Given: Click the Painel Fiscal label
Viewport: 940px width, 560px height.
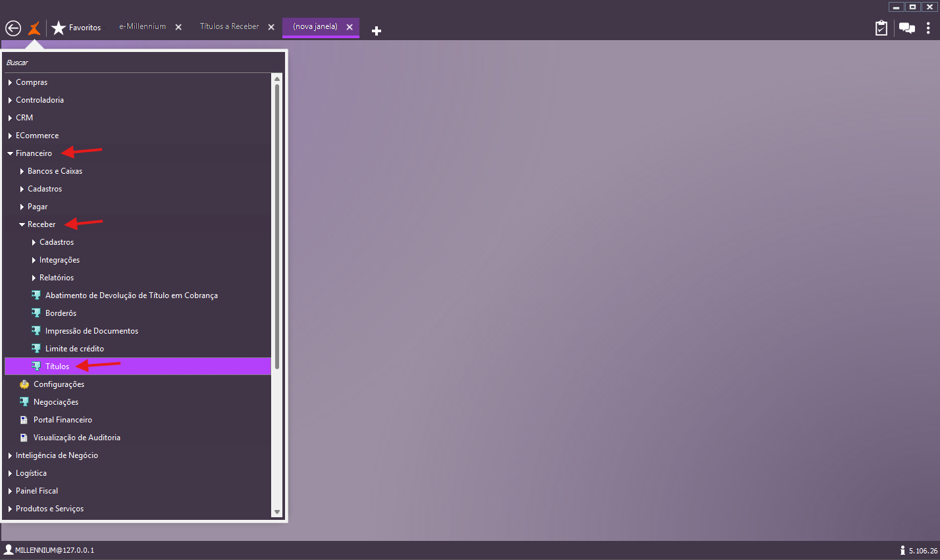Looking at the screenshot, I should pos(37,491).
